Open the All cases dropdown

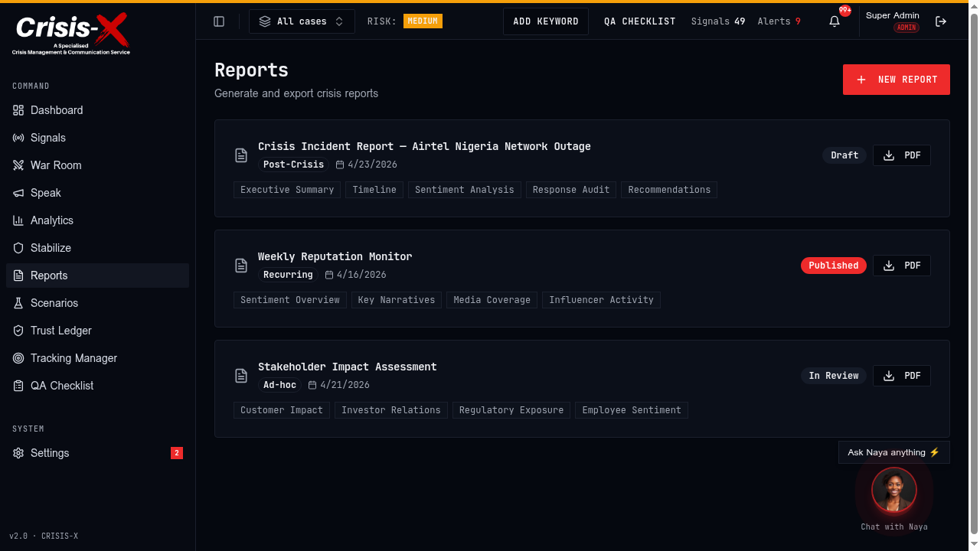tap(302, 21)
